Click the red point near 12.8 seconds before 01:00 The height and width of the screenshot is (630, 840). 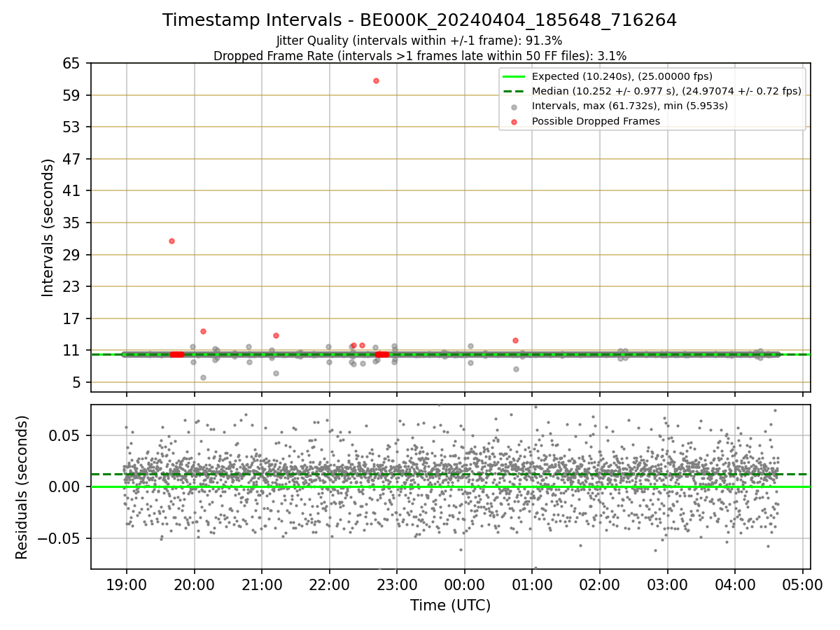[x=515, y=340]
